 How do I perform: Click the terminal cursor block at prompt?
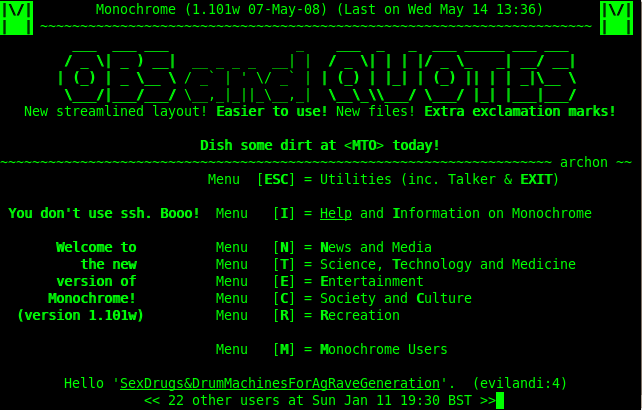click(500, 401)
